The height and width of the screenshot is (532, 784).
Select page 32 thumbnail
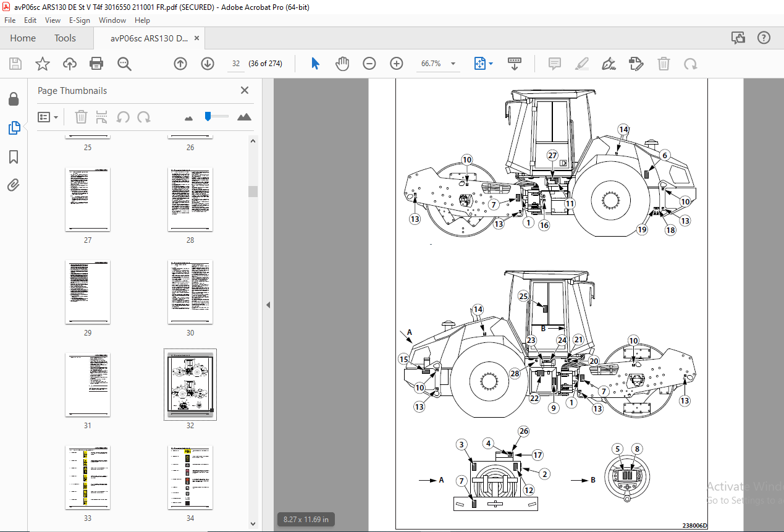click(190, 385)
